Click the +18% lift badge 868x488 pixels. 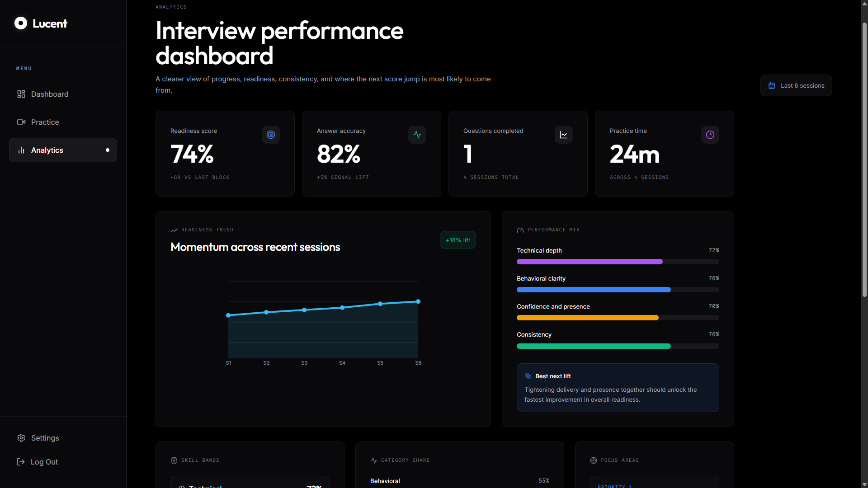point(458,240)
